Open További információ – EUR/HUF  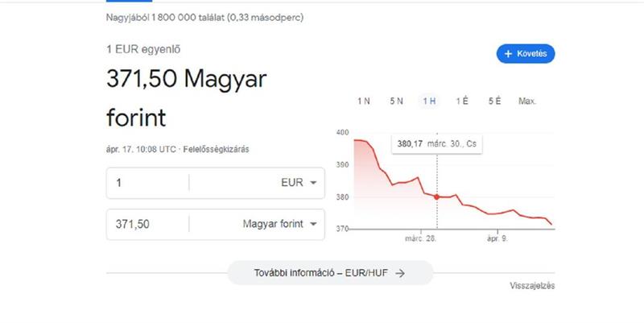(x=330, y=273)
